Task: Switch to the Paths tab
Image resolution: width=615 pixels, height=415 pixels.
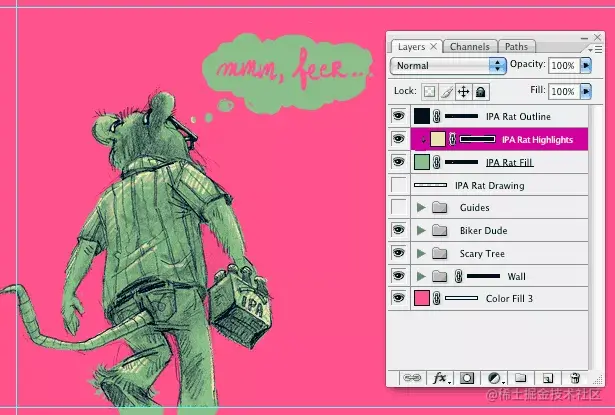Action: coord(516,47)
